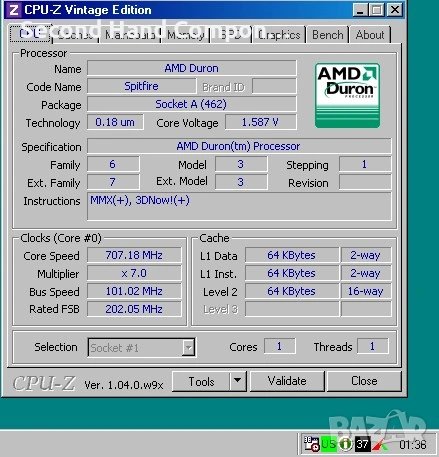Click the Package value Socket A (462)
This screenshot has width=439, height=457.
(192, 104)
